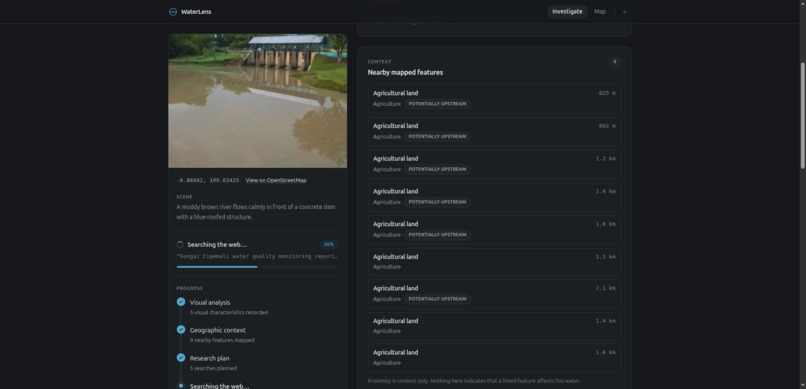The height and width of the screenshot is (389, 806).
Task: Switch to the Investigate tab
Action: (x=567, y=11)
